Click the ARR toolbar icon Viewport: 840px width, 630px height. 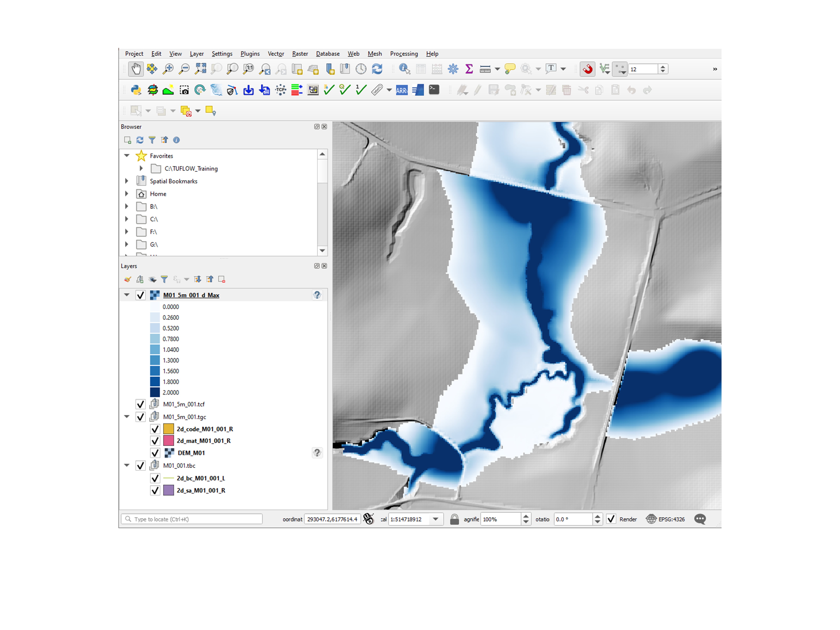point(401,90)
